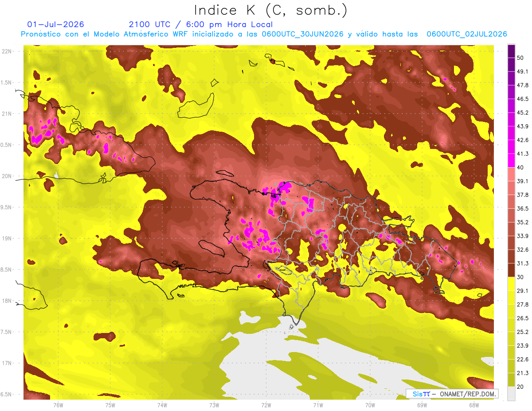Click the longitude label "72W"
This screenshot has height=411, width=532.
pyautogui.click(x=266, y=405)
